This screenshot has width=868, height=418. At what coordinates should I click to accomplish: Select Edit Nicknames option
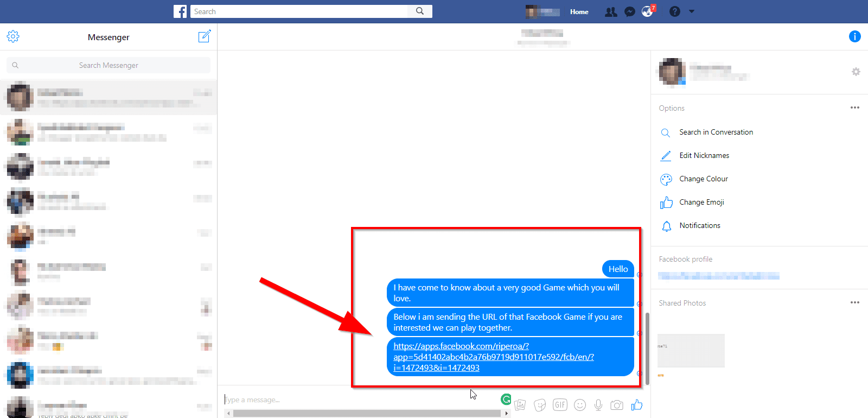point(704,155)
